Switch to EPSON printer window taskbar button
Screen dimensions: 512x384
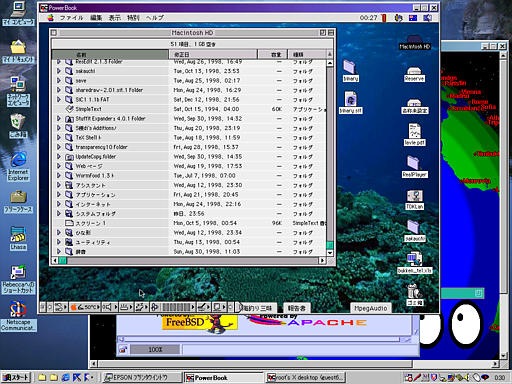pyautogui.click(x=141, y=377)
